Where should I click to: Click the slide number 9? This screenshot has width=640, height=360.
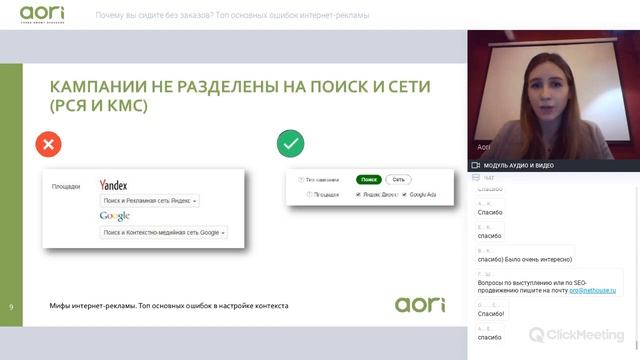[11, 307]
